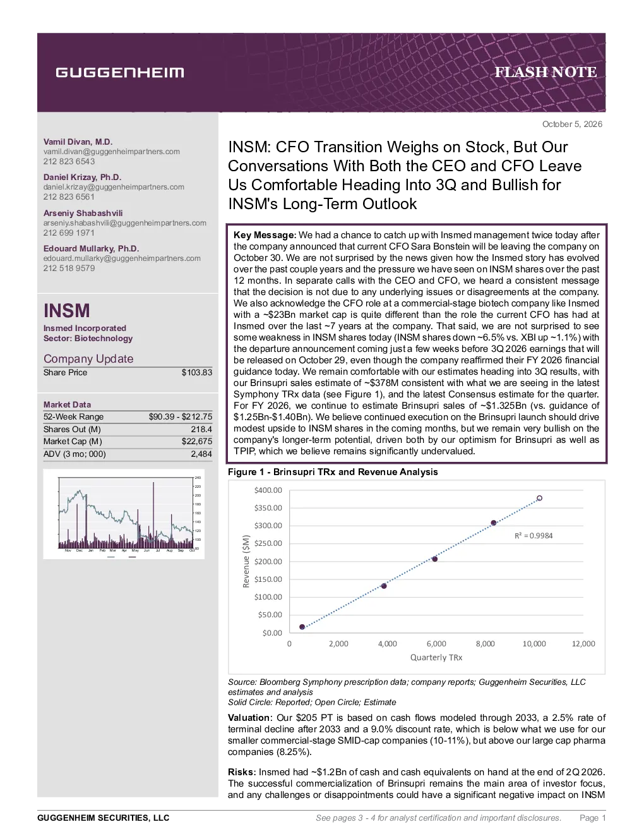Screen dimensions: 644x834
Task: Select analyst name Edouard Mullarky, Ph.D.
Action: point(91,249)
